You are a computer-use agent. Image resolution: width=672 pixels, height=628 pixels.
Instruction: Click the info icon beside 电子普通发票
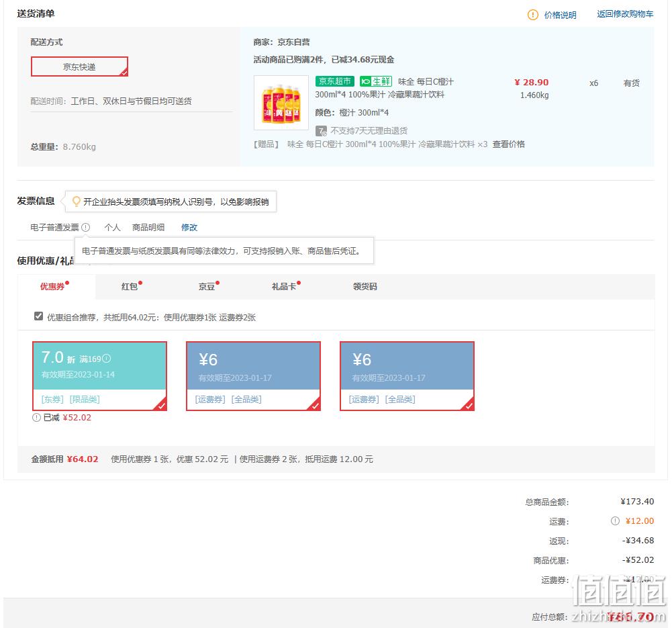coord(86,227)
